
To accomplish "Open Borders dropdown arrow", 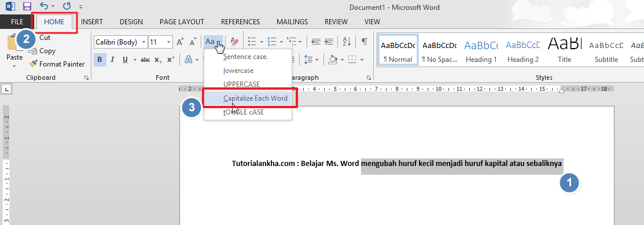I will pos(362,60).
